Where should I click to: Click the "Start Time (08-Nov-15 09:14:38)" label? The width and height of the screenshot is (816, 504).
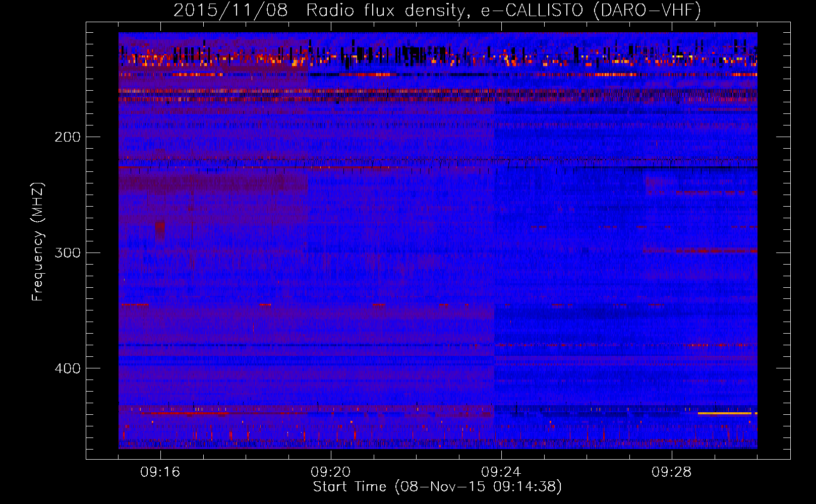pyautogui.click(x=437, y=487)
